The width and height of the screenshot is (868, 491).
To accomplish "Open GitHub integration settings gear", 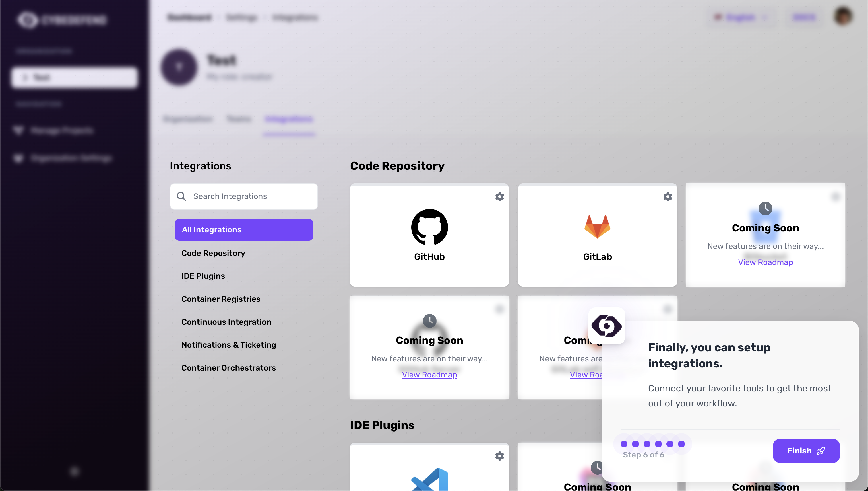I will tap(499, 197).
